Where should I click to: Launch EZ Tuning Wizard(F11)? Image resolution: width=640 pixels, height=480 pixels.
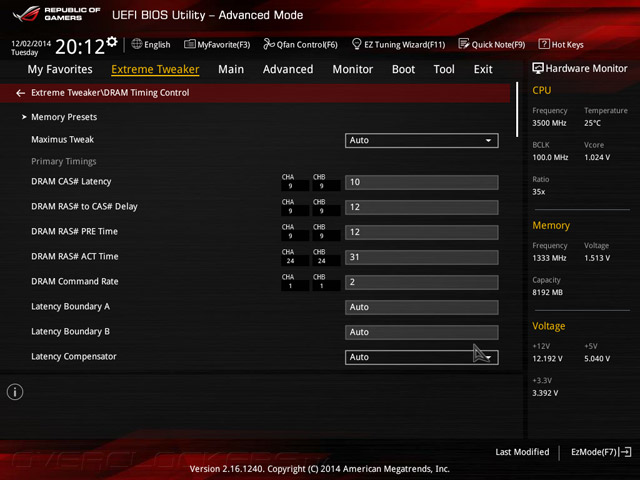click(x=398, y=44)
